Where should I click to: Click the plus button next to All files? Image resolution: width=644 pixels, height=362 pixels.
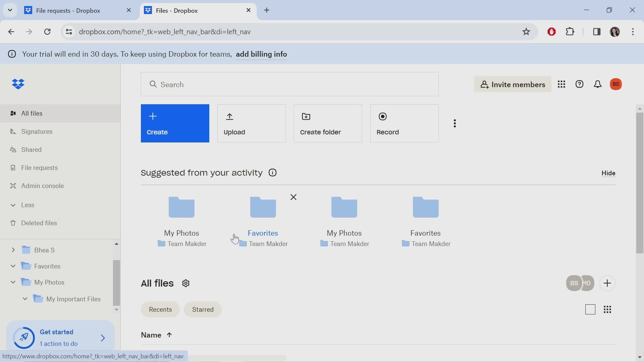pyautogui.click(x=607, y=283)
